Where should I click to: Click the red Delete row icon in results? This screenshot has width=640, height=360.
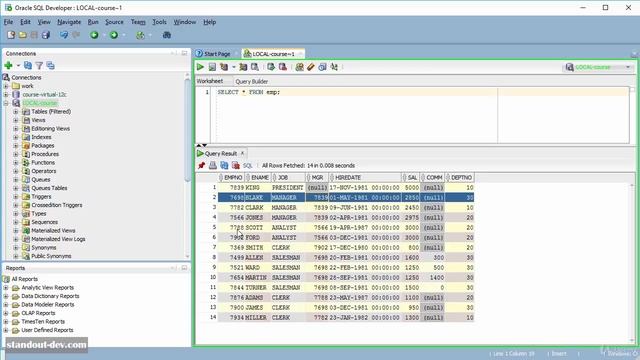236,165
